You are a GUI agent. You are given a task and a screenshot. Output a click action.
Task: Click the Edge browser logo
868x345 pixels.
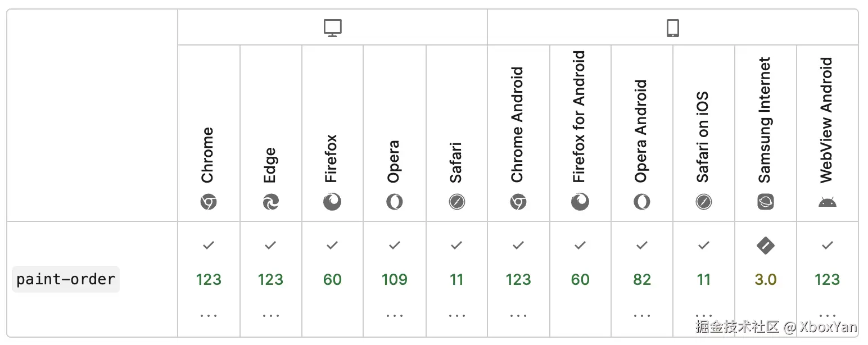[x=270, y=202]
